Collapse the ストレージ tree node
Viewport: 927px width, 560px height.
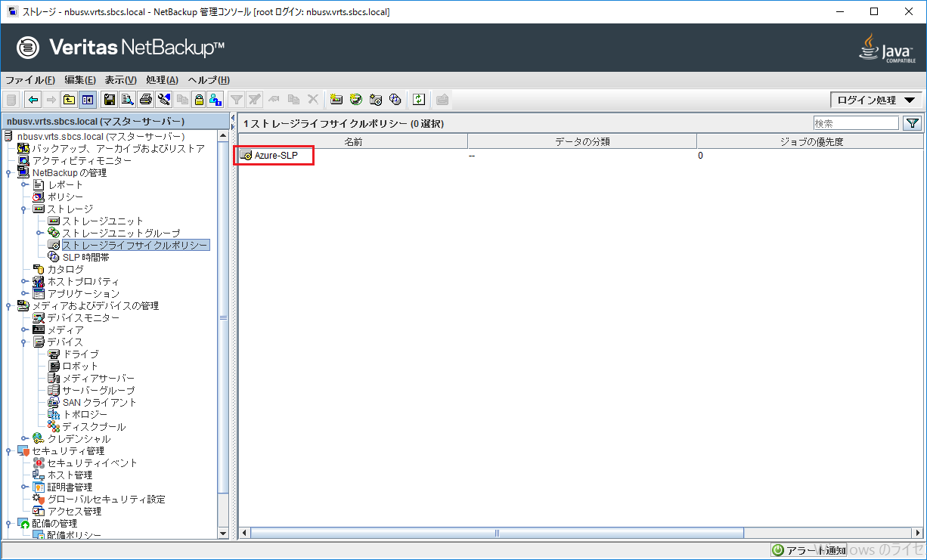click(24, 209)
